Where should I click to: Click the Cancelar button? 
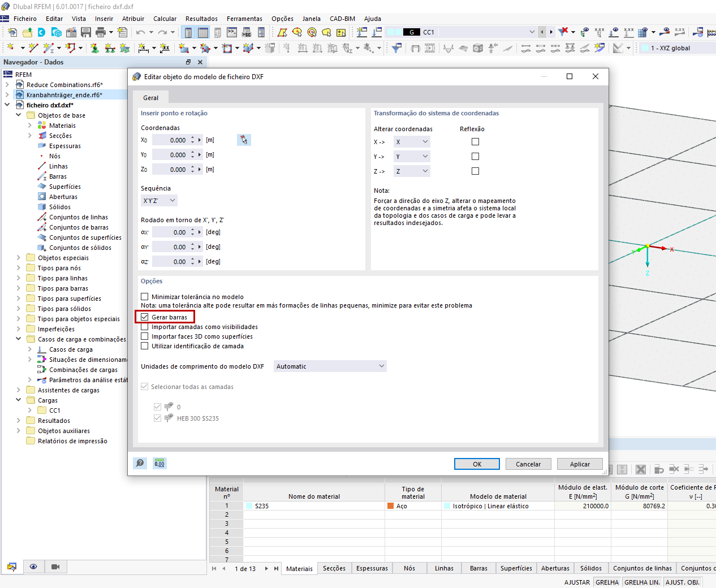pyautogui.click(x=528, y=464)
